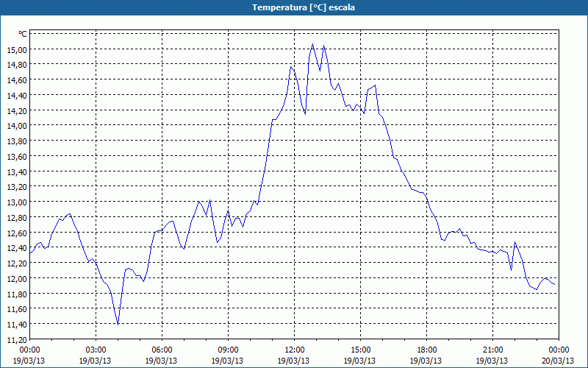Select the 15,00 y-axis value
Image resolution: width=588 pixels, height=368 pixels.
(x=17, y=49)
